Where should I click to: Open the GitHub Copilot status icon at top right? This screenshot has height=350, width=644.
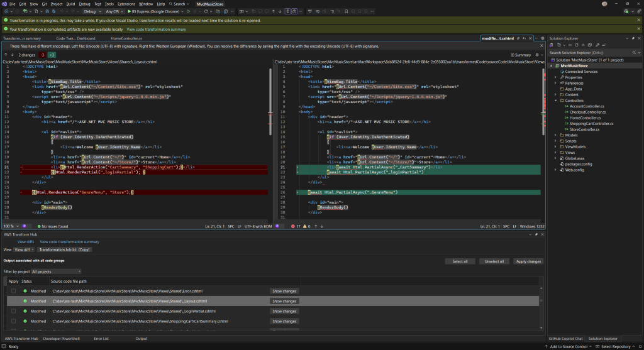[626, 11]
